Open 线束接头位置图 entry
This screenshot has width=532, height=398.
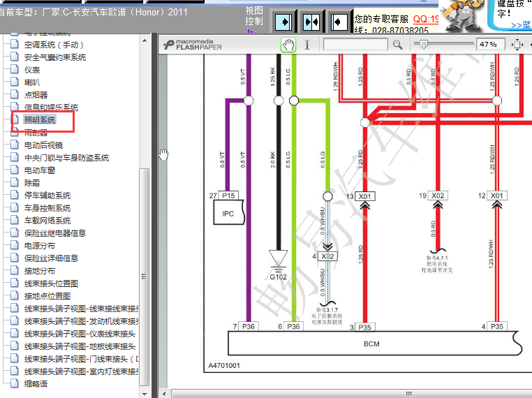coord(51,283)
